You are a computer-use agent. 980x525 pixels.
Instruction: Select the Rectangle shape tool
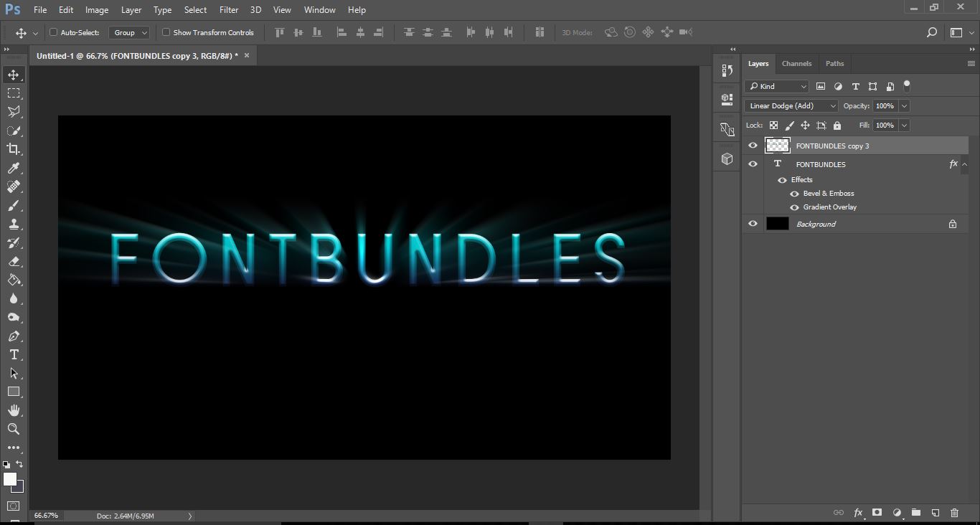[14, 392]
